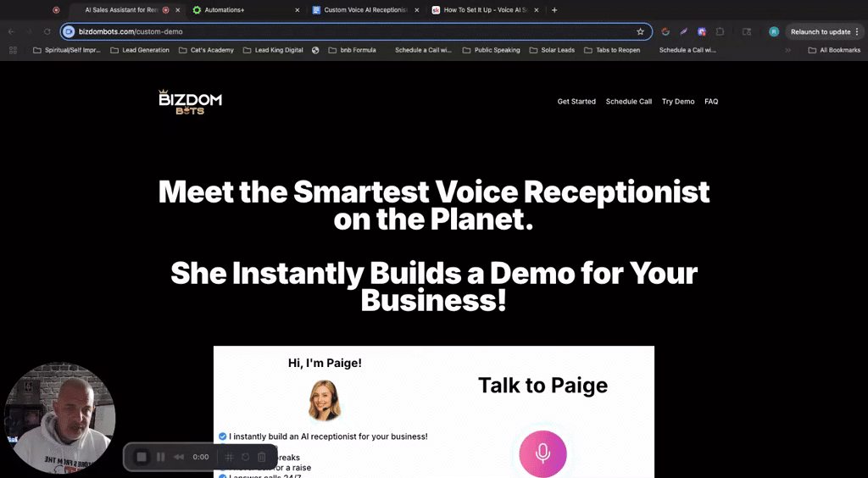Close the How To Set It Up tab
Viewport: 868px width, 478px height.
click(537, 10)
